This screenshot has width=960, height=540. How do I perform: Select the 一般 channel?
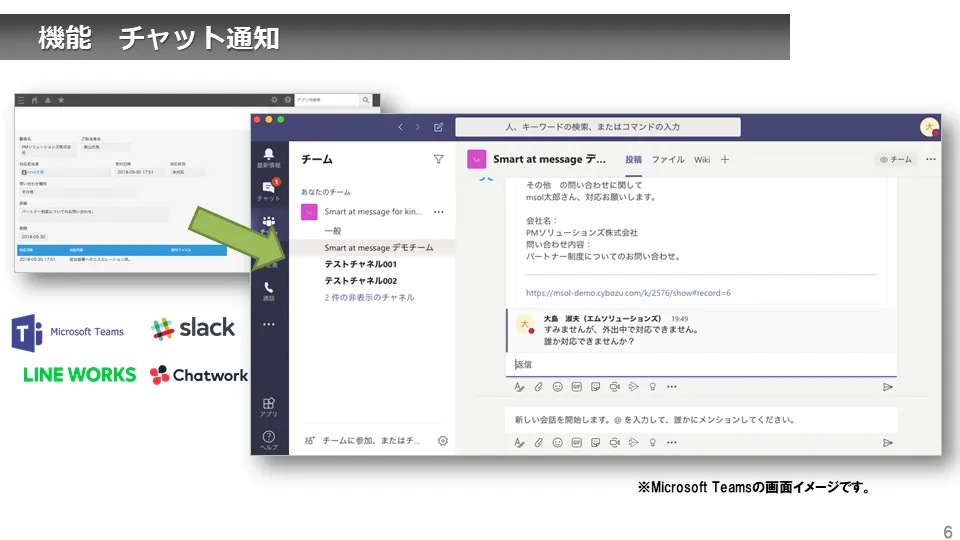pyautogui.click(x=332, y=231)
